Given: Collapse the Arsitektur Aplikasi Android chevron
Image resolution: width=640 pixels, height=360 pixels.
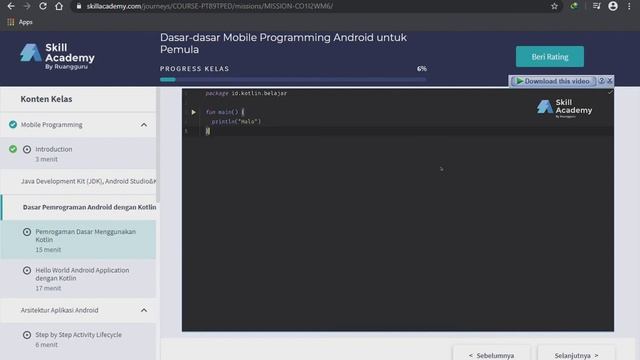Looking at the screenshot, I should 144,310.
